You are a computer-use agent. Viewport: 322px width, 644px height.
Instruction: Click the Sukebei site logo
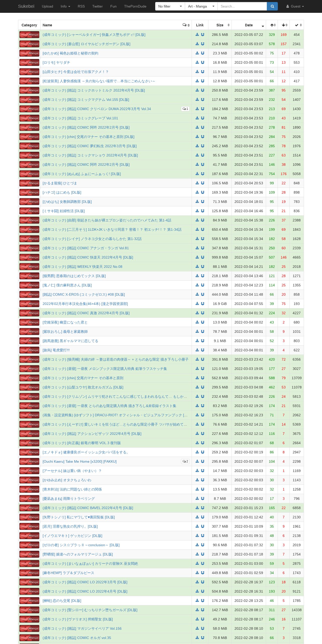[x=26, y=6]
